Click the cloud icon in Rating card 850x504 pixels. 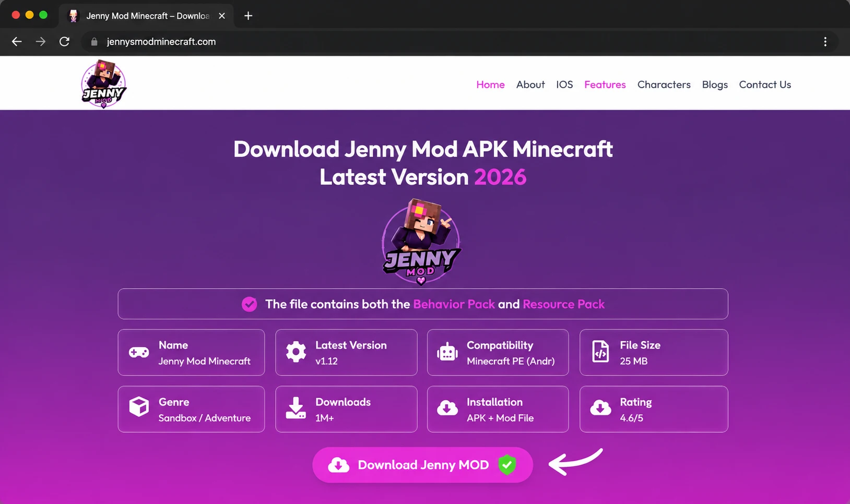600,408
